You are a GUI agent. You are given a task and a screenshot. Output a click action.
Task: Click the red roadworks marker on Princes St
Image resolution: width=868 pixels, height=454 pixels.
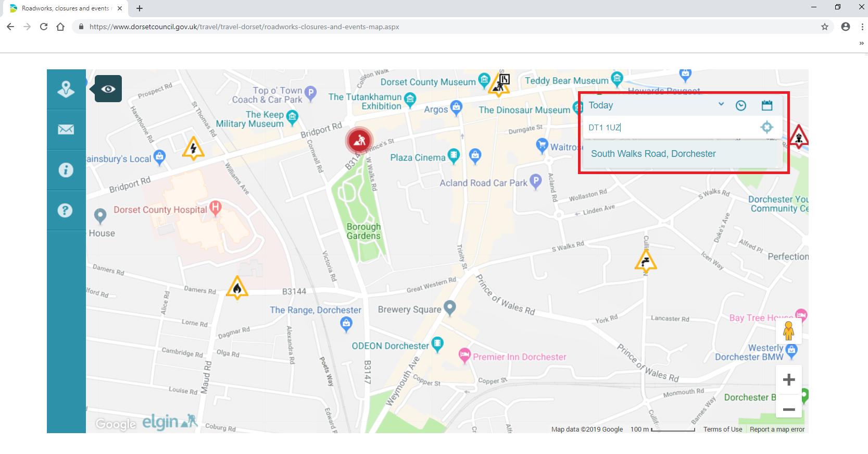tap(359, 140)
